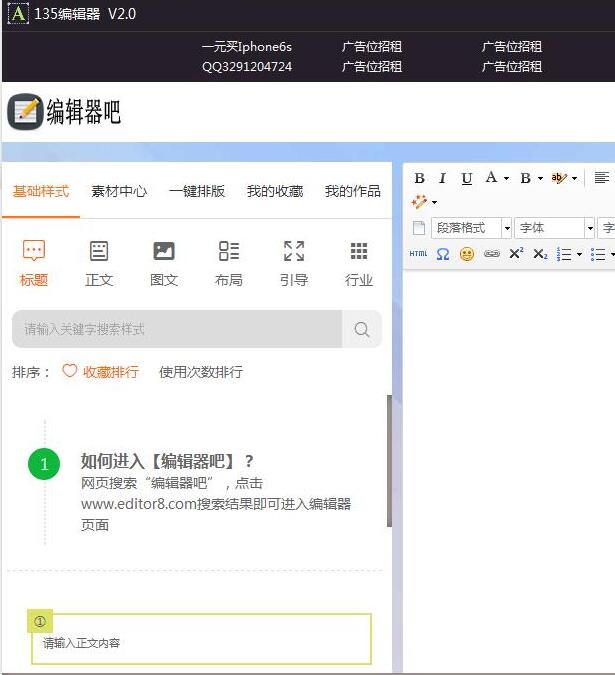
Task: Expand magic wand dropdown arrow
Action: (434, 202)
